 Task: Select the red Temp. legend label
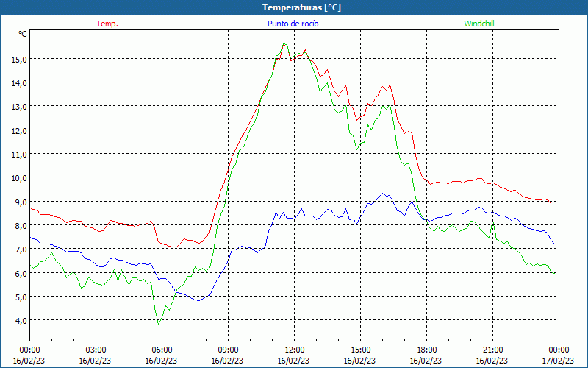107,24
